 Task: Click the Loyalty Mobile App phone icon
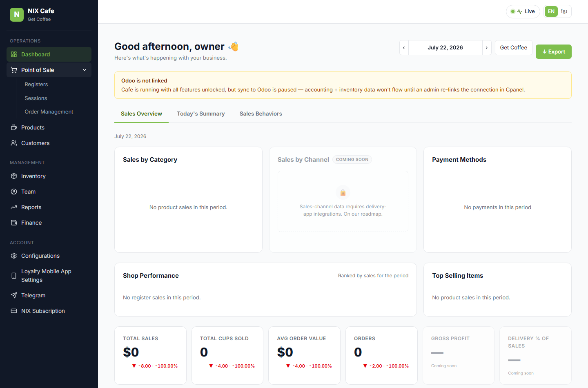pos(14,276)
